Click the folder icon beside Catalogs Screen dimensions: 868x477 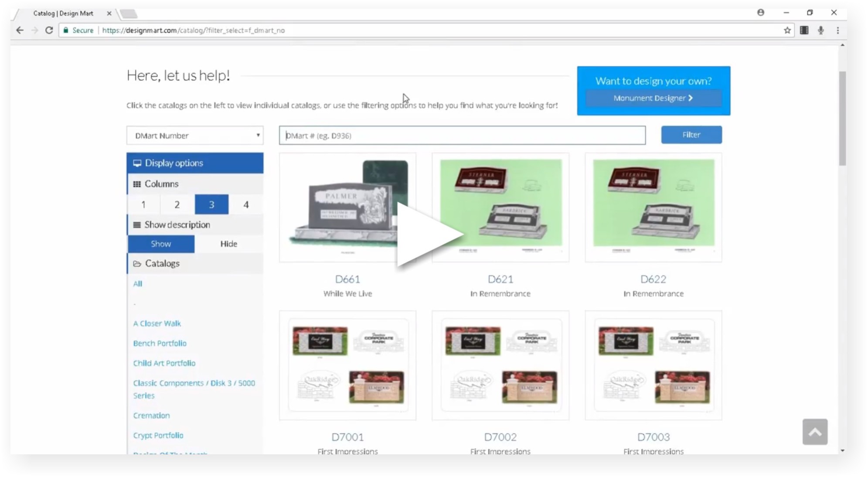tap(137, 263)
